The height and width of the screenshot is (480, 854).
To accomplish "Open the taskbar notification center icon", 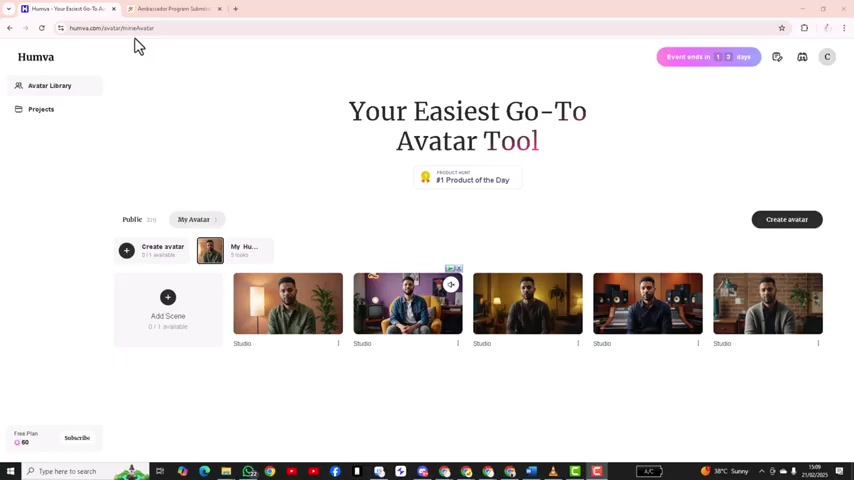I will coord(839,471).
